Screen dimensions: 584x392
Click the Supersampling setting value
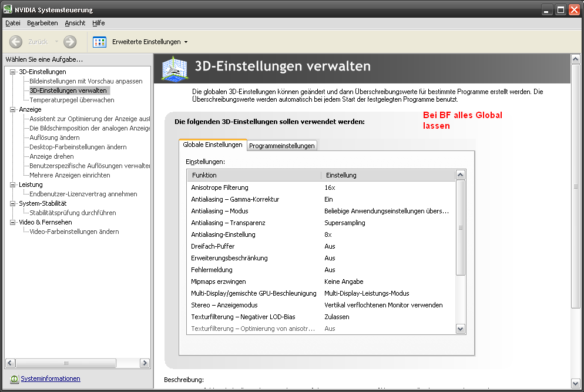[x=345, y=223]
